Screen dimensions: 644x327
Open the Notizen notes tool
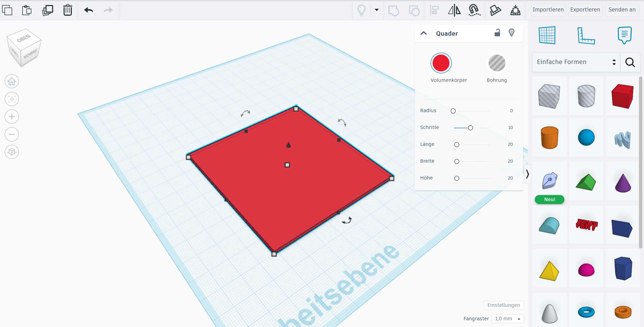(624, 35)
